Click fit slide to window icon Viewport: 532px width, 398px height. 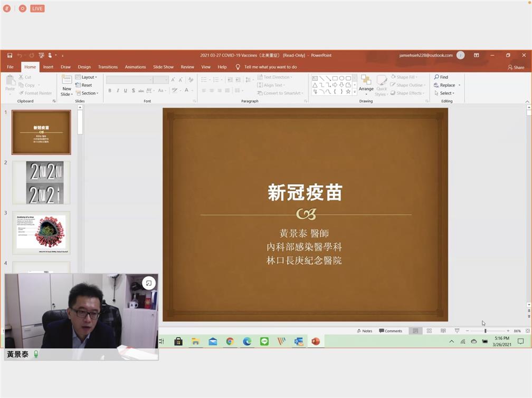point(527,331)
